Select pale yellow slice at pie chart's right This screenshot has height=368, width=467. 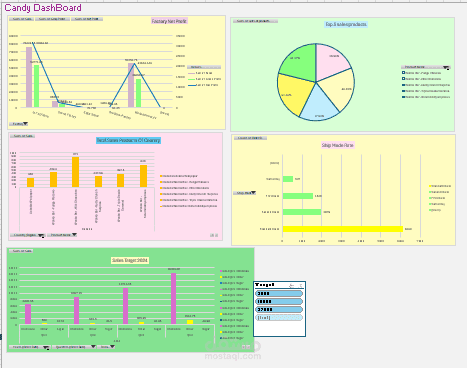[338, 88]
